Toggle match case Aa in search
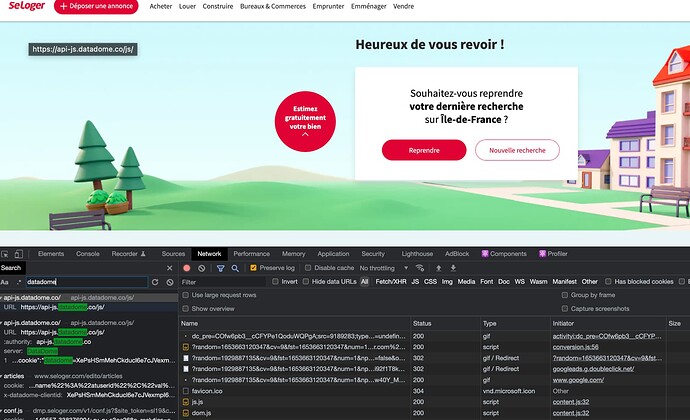 [x=6, y=283]
